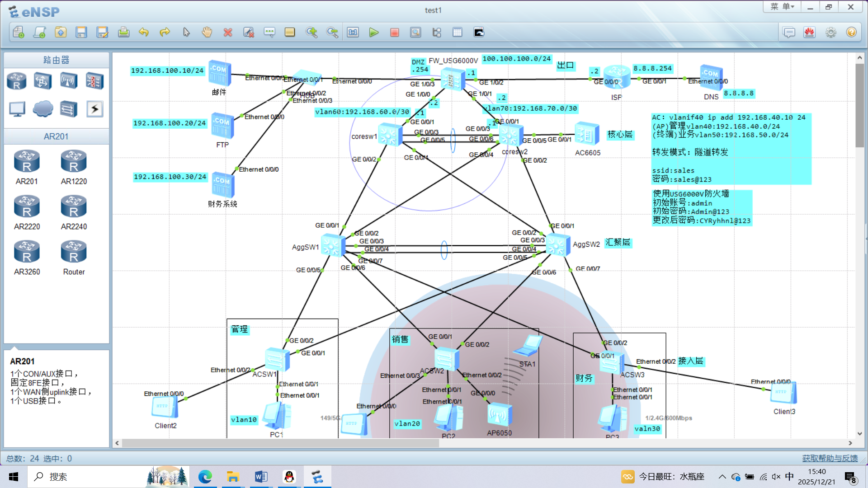This screenshot has height=488, width=868.
Task: Open the Huawei forum icon
Action: [x=809, y=32]
